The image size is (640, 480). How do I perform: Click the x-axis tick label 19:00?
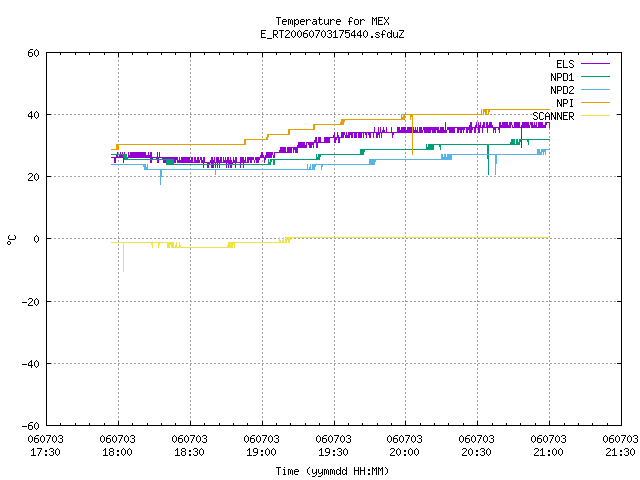261,452
